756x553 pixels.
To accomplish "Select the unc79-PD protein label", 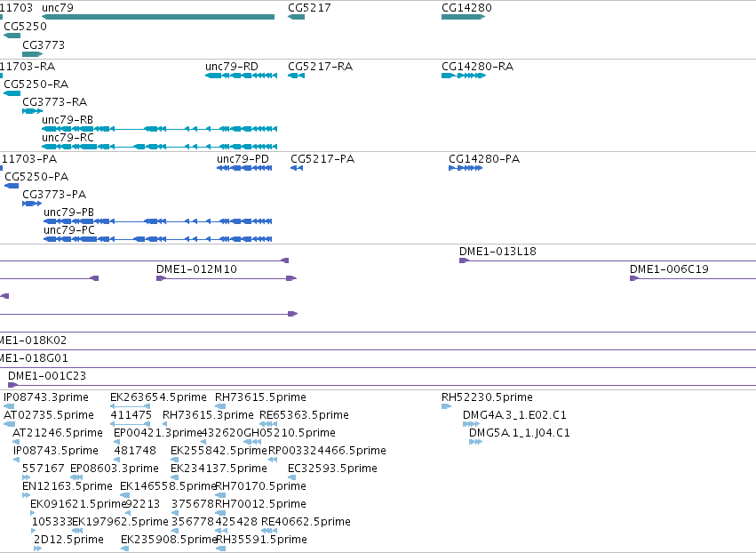I will click(x=243, y=159).
